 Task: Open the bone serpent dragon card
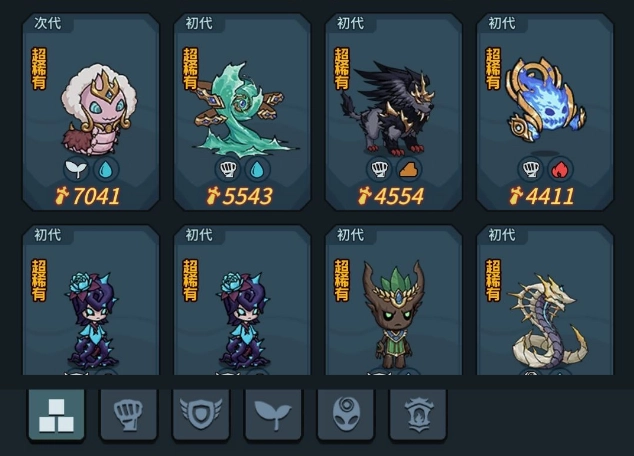(545, 300)
